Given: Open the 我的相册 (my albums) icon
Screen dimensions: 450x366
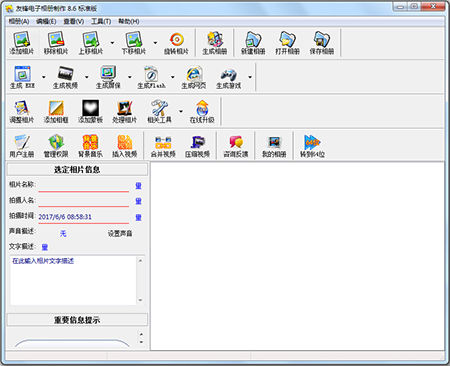Looking at the screenshot, I should click(x=274, y=146).
